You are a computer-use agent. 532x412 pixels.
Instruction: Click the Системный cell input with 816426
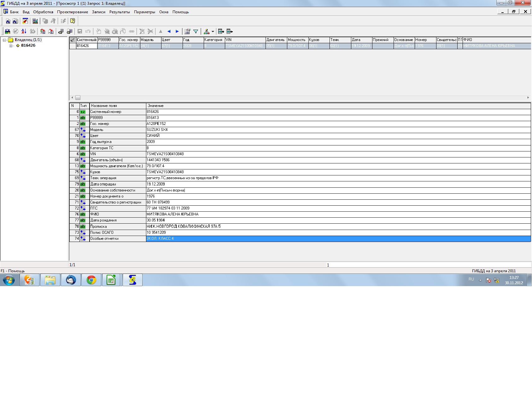coord(86,46)
